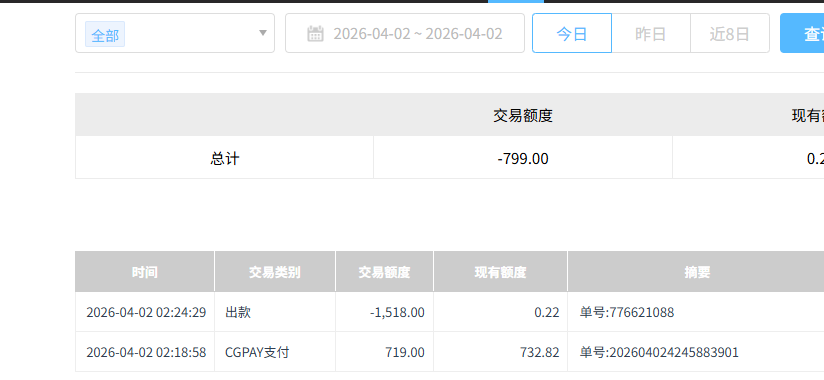Image resolution: width=824 pixels, height=380 pixels.
Task: Click the 时间 column header
Action: [x=145, y=272]
